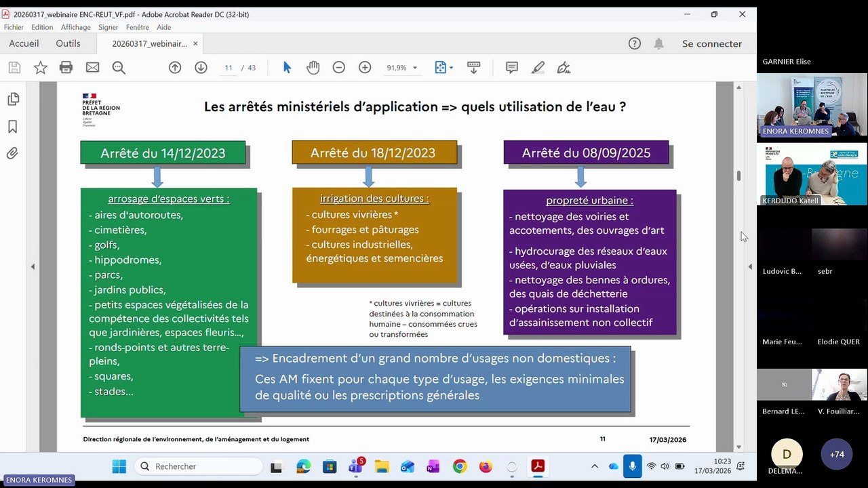
Task: Click the scrollbar down arrow in the document
Action: (x=738, y=447)
